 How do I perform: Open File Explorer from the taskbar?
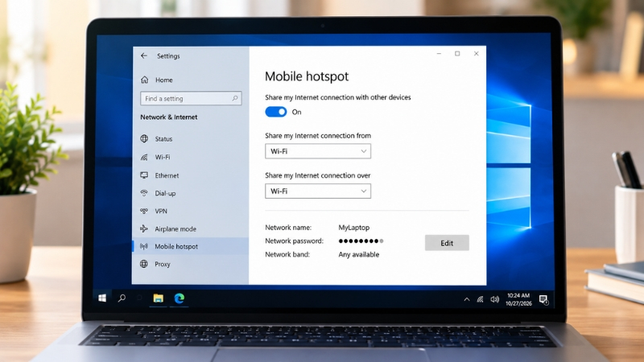click(158, 298)
